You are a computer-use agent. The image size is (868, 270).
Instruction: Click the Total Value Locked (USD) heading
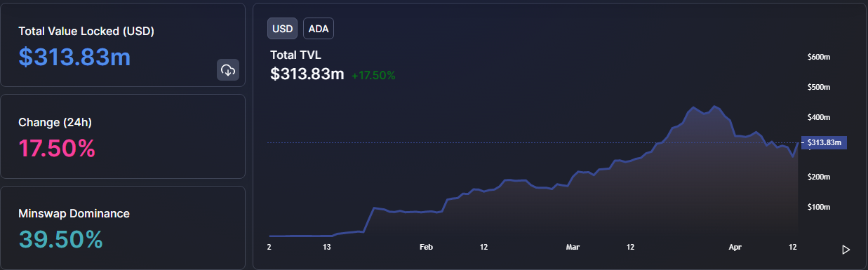tap(86, 31)
